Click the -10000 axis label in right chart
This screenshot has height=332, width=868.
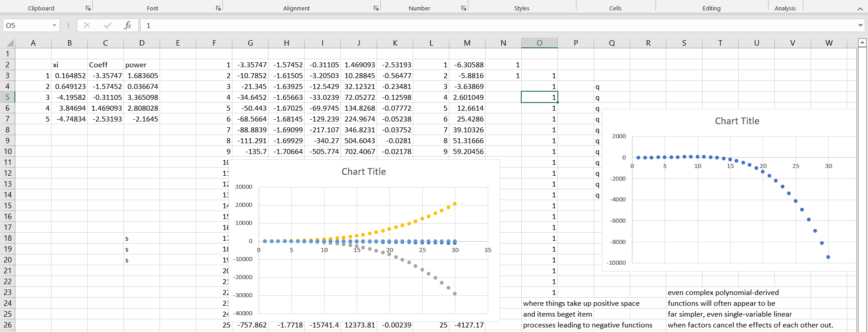(617, 262)
